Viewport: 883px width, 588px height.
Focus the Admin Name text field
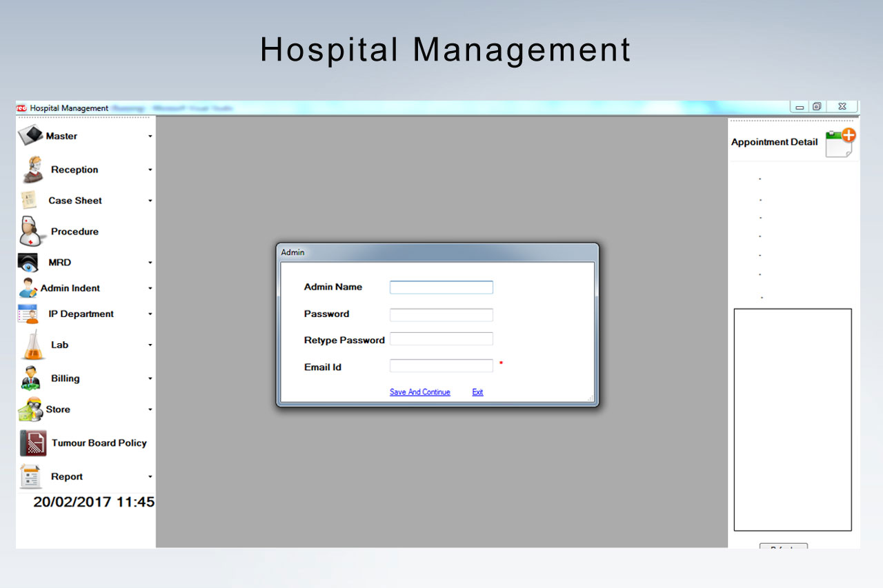pyautogui.click(x=441, y=287)
